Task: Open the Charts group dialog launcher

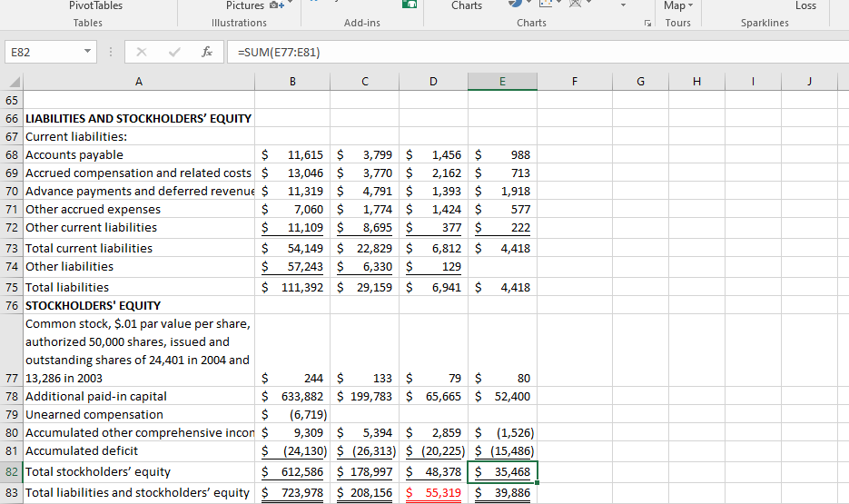Action: [647, 24]
